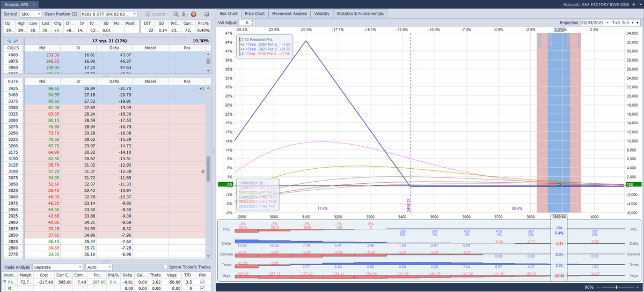Open the Auto dropdown in Trade Analysis
Image resolution: width=644 pixels, height=292 pixels.
tap(99, 266)
